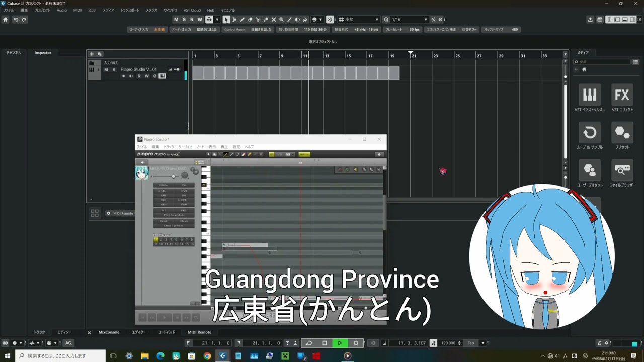This screenshot has width=644, height=362.
Task: Open the ファイル menu in Cubase
Action: pos(9,10)
